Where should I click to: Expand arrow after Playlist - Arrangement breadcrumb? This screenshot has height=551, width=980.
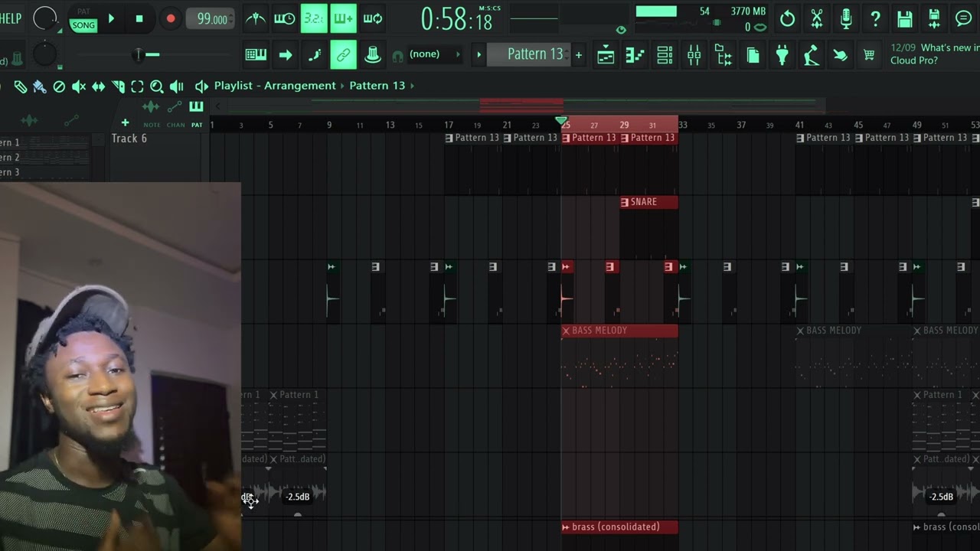[x=342, y=86]
